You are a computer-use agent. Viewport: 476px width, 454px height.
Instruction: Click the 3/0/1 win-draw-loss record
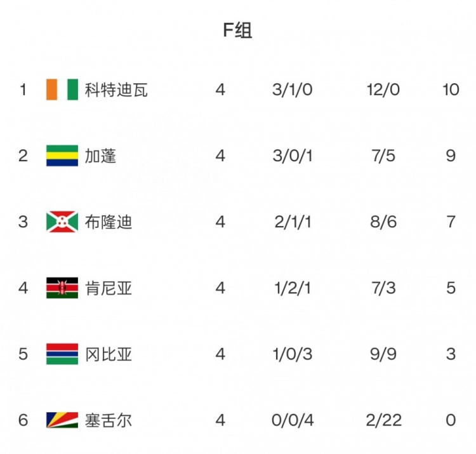tap(293, 156)
